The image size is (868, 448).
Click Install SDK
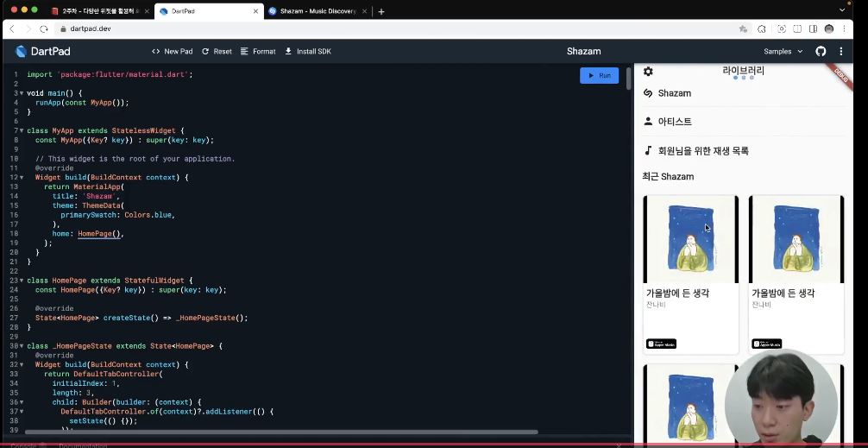point(308,52)
